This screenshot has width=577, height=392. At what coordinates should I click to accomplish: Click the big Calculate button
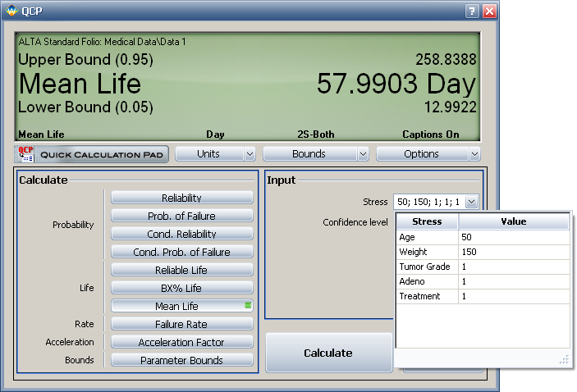(x=328, y=353)
